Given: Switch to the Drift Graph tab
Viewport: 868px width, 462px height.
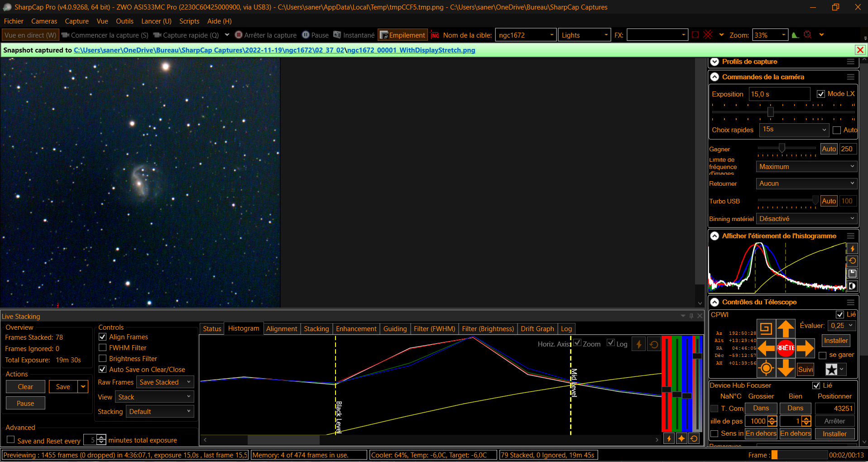Looking at the screenshot, I should [x=537, y=329].
